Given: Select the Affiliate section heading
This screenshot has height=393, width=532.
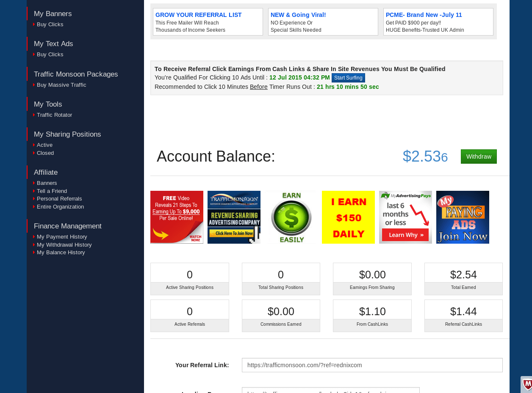Looking at the screenshot, I should click(x=46, y=172).
